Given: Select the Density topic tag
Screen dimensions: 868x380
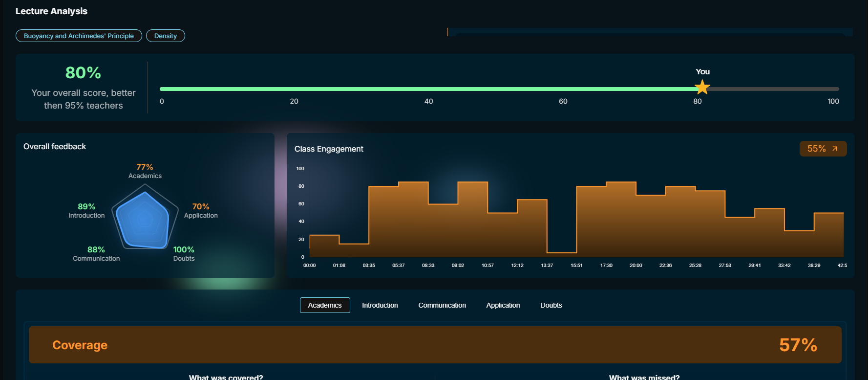Looking at the screenshot, I should [x=166, y=36].
